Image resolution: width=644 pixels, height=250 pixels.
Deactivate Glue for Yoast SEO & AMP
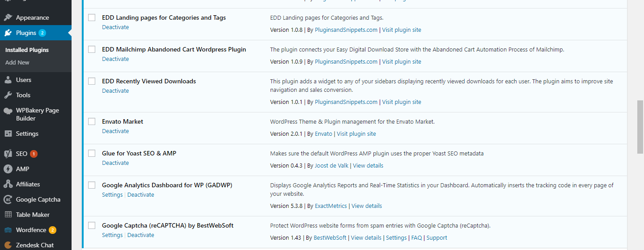(115, 163)
